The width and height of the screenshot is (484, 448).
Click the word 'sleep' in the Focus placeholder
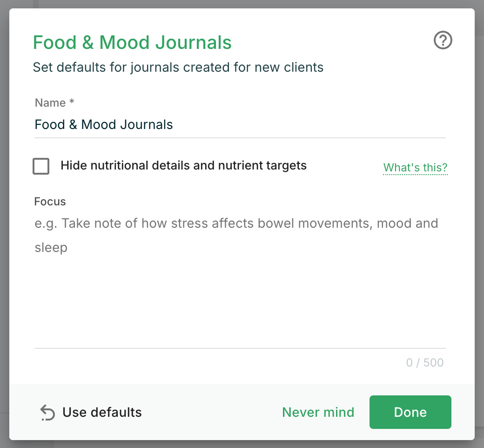click(x=51, y=247)
